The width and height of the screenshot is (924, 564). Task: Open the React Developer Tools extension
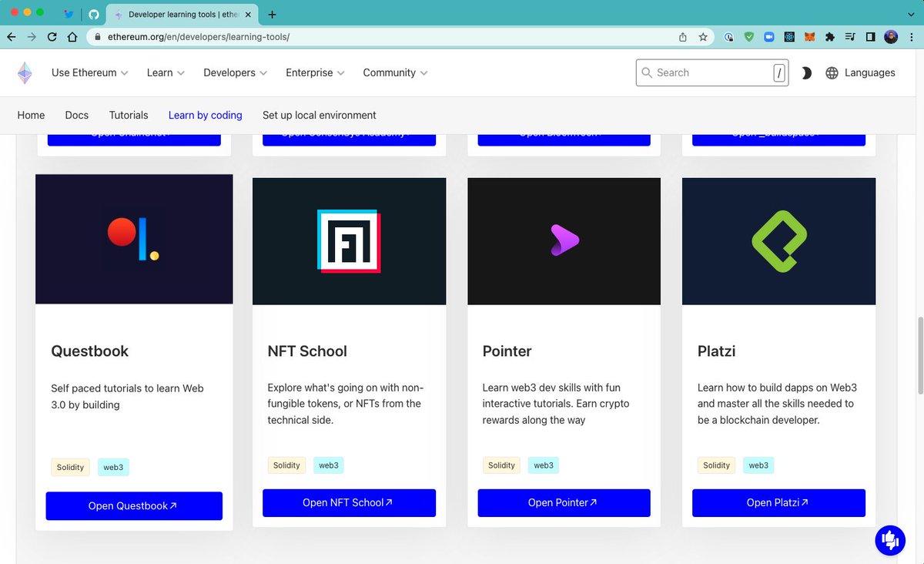[789, 36]
